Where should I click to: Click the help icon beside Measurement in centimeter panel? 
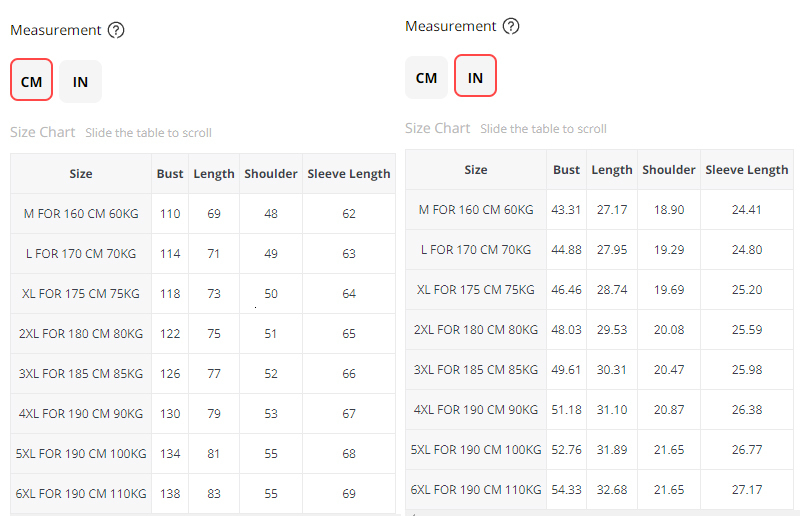click(116, 30)
